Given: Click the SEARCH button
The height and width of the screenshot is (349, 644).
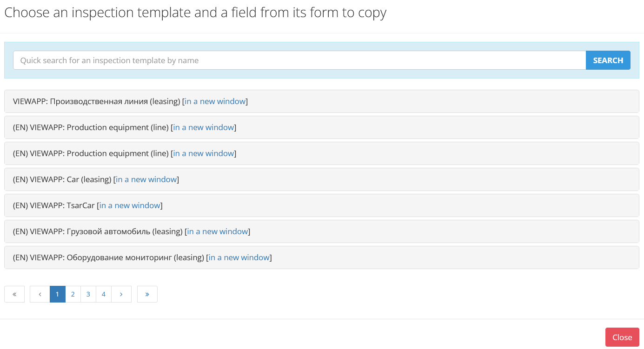Looking at the screenshot, I should click(x=608, y=60).
